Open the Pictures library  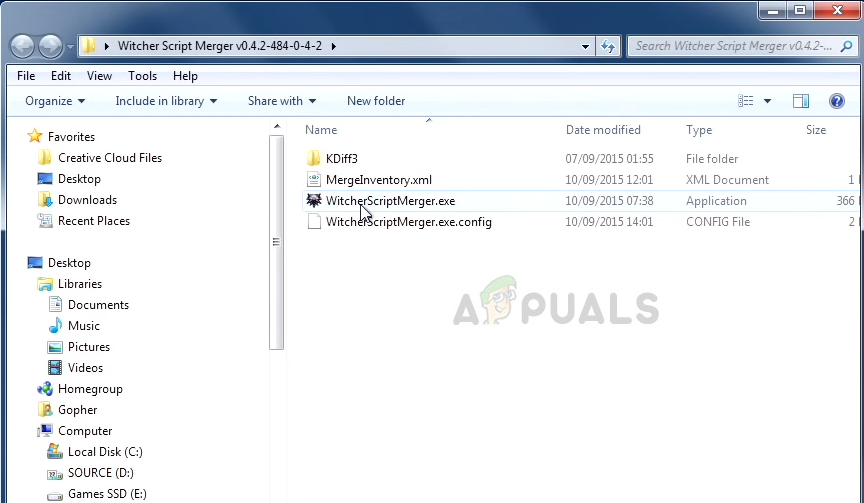pyautogui.click(x=89, y=347)
